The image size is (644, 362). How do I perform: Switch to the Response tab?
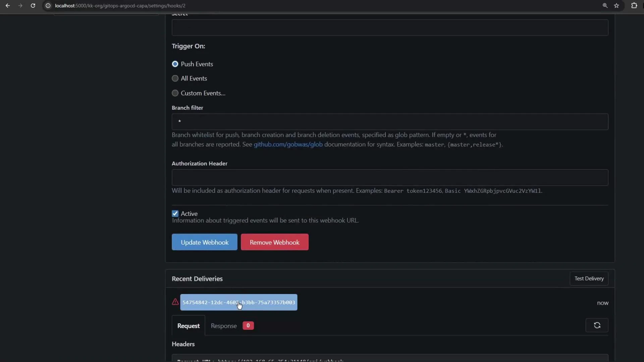click(223, 325)
